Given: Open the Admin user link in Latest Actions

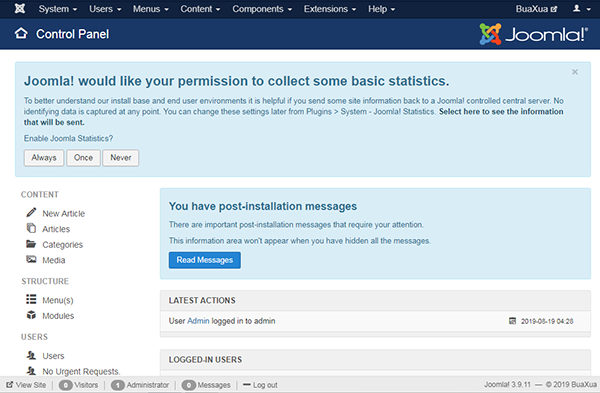Looking at the screenshot, I should click(x=198, y=321).
